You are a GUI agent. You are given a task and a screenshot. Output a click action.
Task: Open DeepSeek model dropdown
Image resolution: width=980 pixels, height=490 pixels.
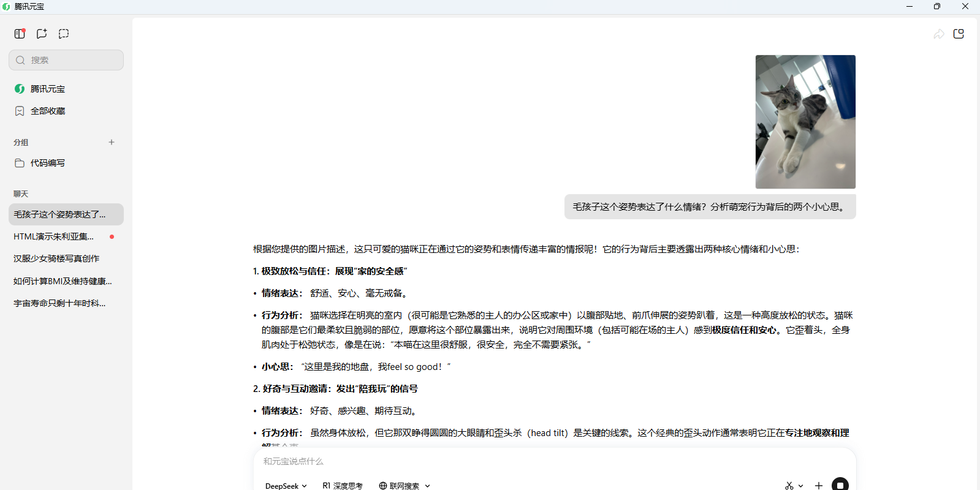tap(286, 486)
